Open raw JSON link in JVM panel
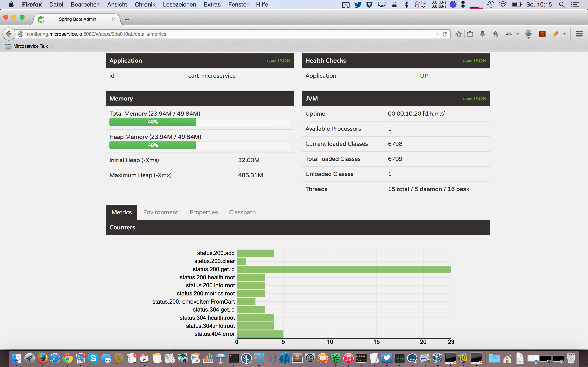The height and width of the screenshot is (367, 588). point(474,98)
